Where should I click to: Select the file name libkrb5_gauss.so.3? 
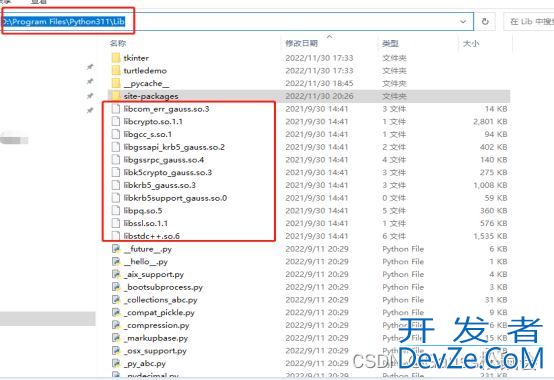159,185
